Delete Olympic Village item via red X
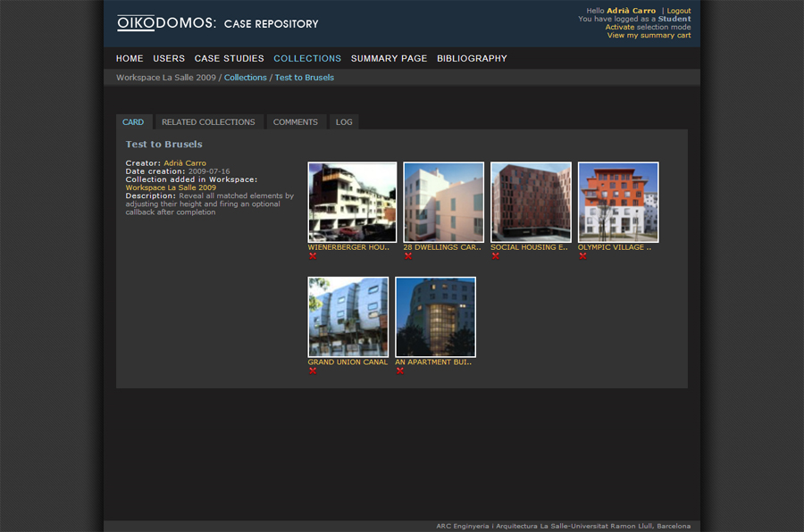 (582, 256)
